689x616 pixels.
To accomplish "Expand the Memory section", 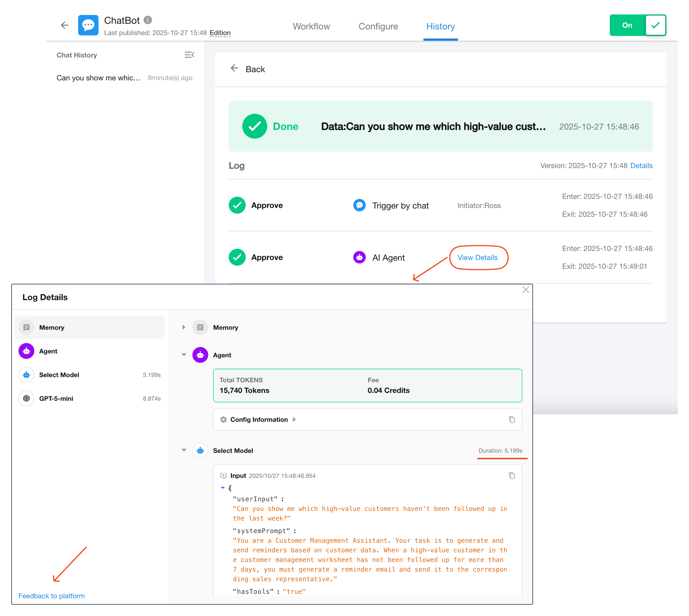I will click(x=183, y=327).
